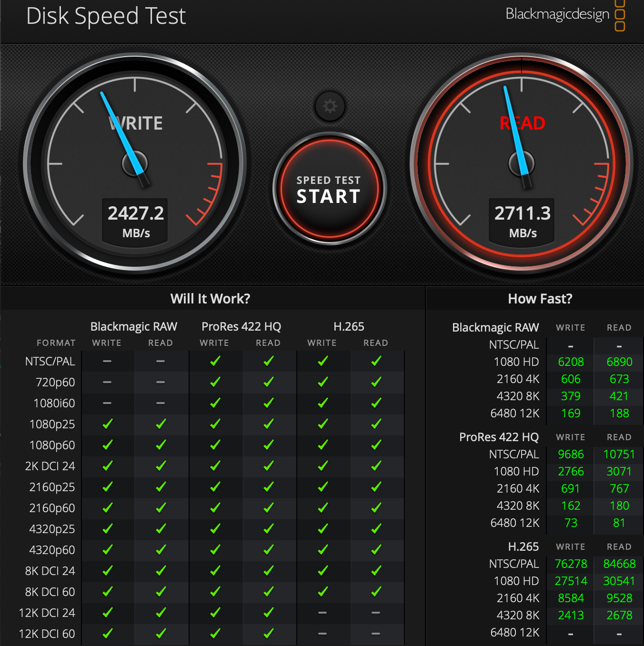Image resolution: width=644 pixels, height=646 pixels.
Task: Click the ProRes 422 HQ NTSC/PAL read value 10751
Action: [619, 454]
